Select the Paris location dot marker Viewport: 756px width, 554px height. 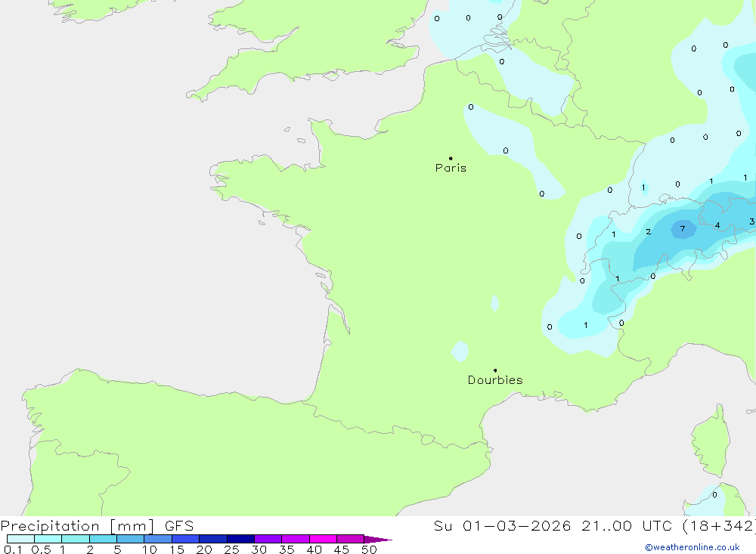pyautogui.click(x=451, y=158)
